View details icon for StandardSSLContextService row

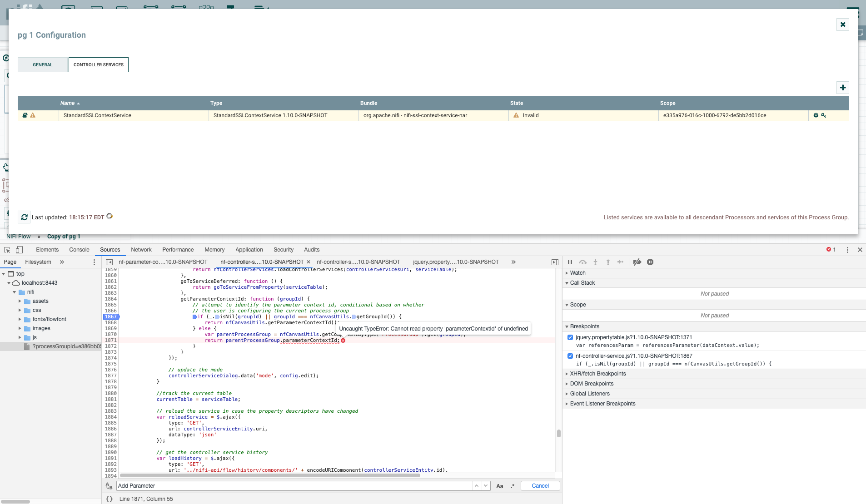pyautogui.click(x=25, y=115)
